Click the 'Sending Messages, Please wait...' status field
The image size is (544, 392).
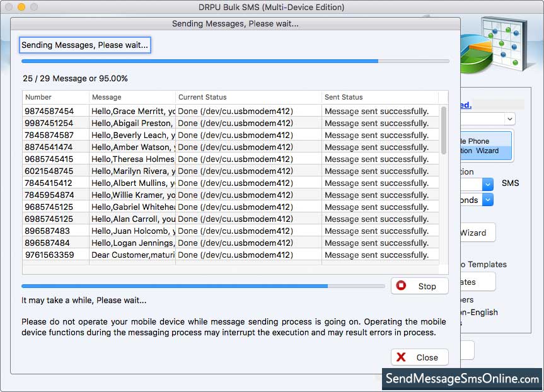pyautogui.click(x=85, y=45)
